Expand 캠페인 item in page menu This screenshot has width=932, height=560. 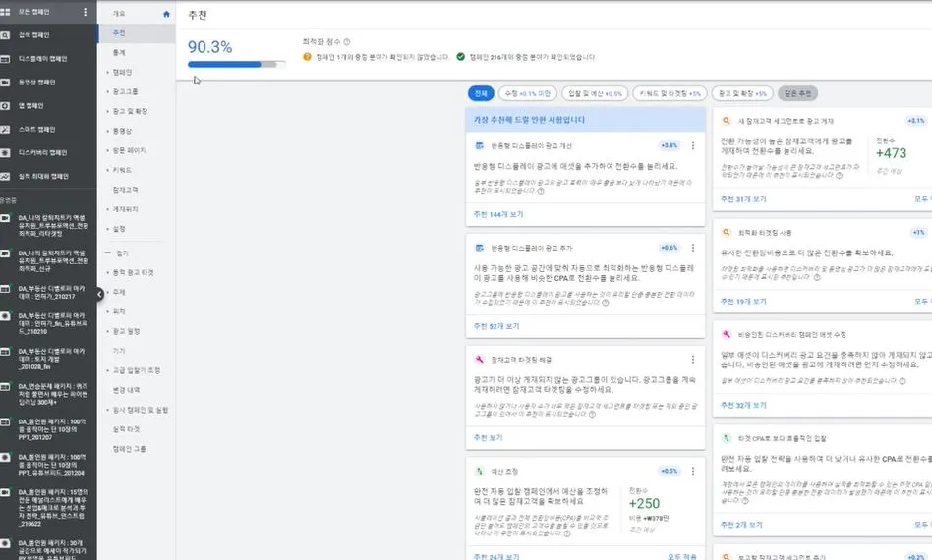107,73
